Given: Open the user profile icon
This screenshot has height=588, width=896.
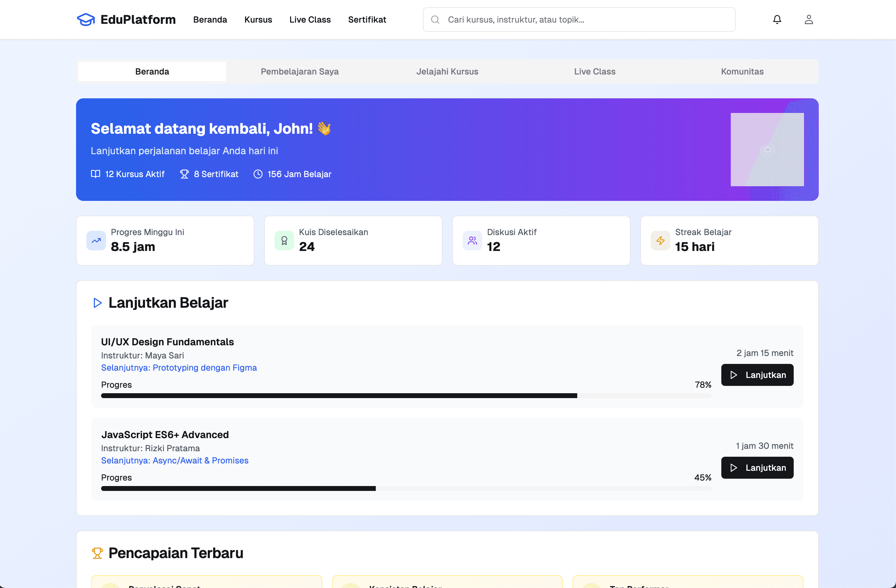Looking at the screenshot, I should coord(809,20).
